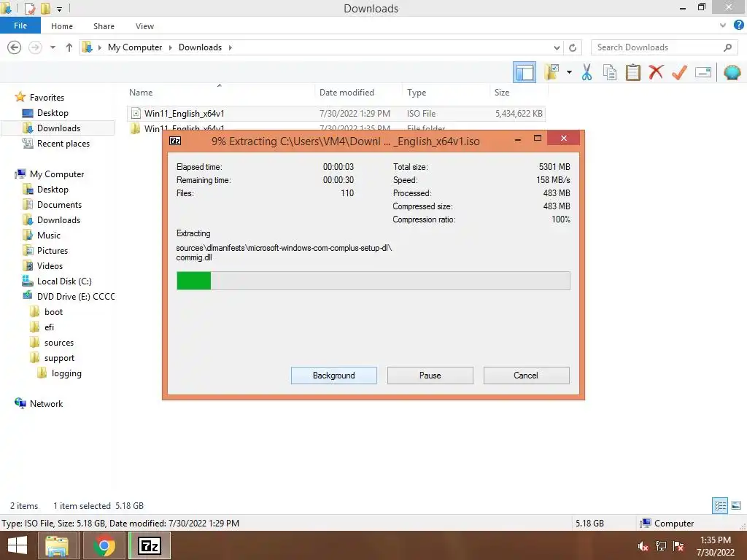Image resolution: width=747 pixels, height=560 pixels.
Task: Expand the address bar history dropdown
Action: [x=557, y=47]
